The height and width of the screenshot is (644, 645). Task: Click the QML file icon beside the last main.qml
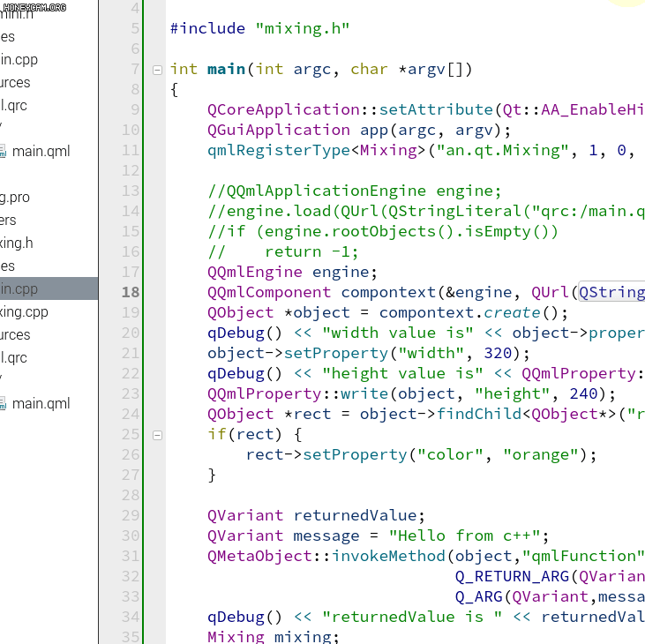[x=3, y=404]
